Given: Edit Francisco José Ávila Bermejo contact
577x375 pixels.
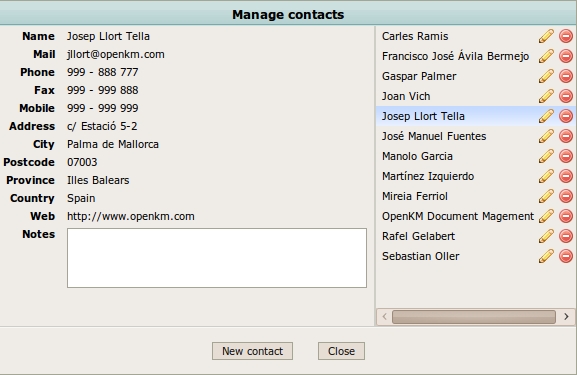Looking at the screenshot, I should 546,56.
